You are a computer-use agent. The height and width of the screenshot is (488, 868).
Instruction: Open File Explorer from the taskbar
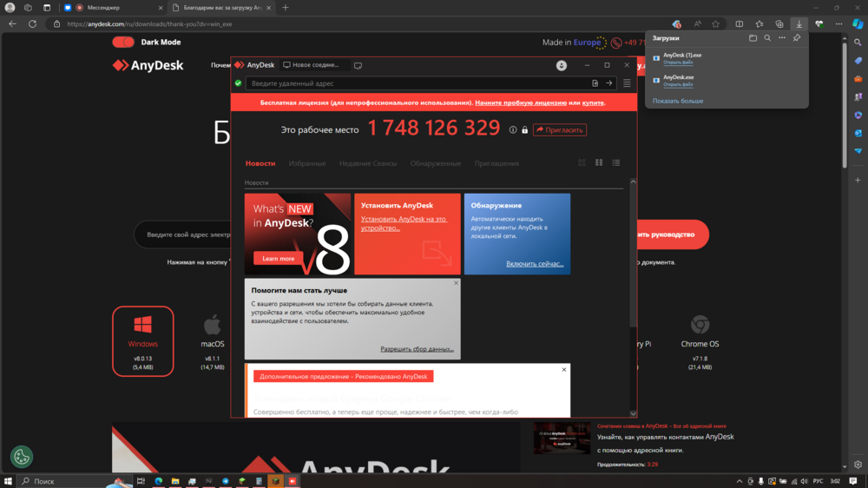175,481
